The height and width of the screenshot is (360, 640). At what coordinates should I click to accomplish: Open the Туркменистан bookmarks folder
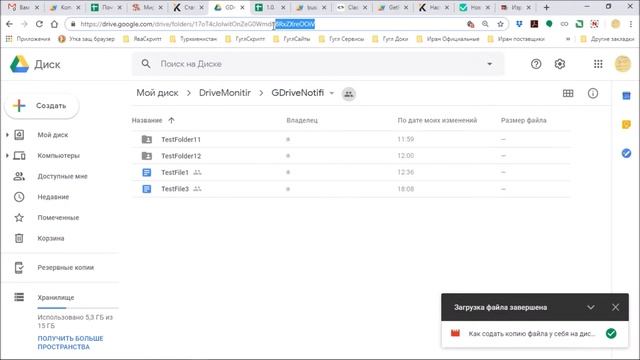193,39
